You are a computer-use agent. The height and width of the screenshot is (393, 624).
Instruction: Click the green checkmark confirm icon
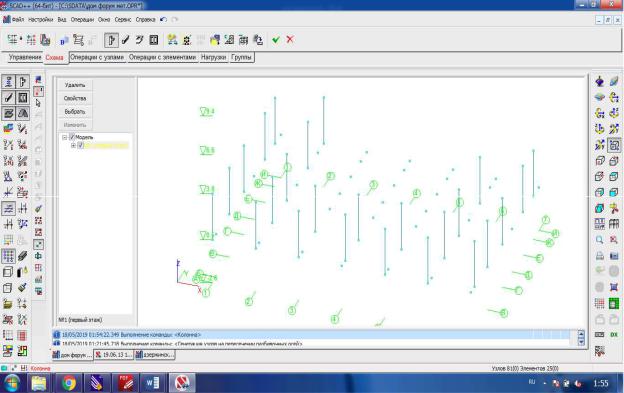click(275, 39)
